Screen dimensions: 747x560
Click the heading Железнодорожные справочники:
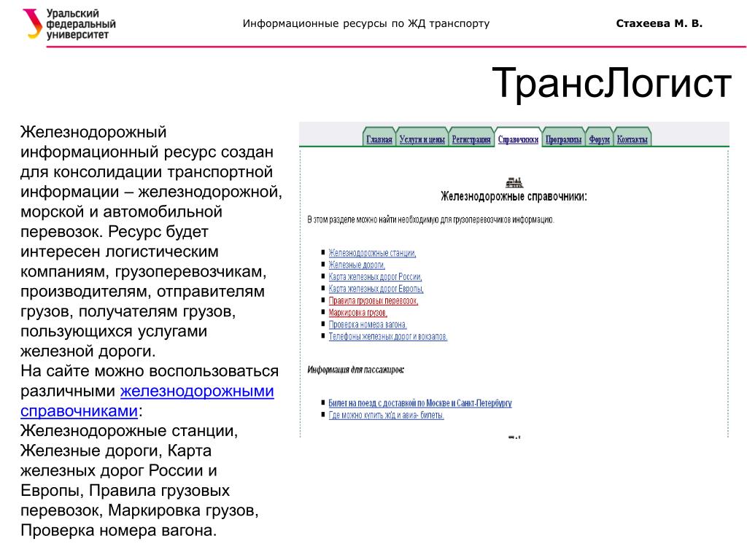click(514, 196)
